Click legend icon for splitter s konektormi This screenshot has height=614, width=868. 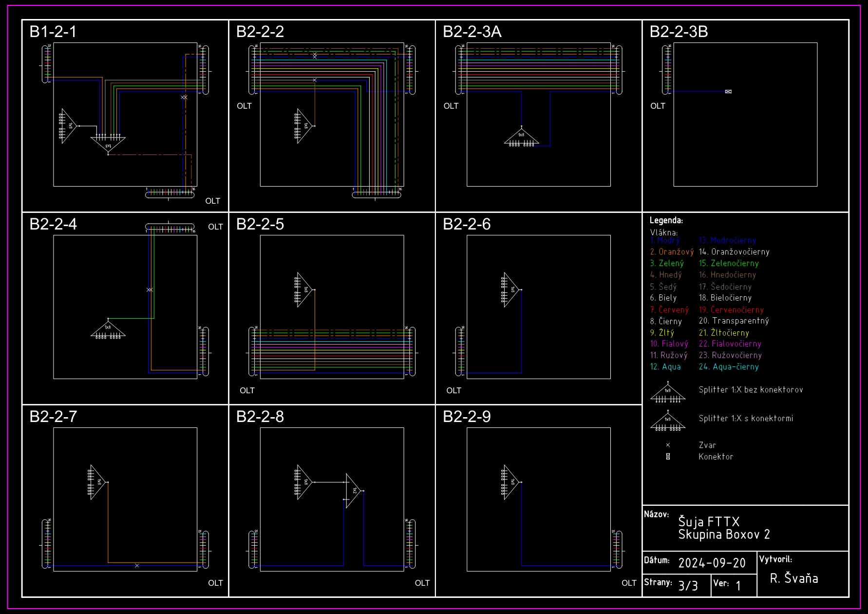tap(668, 422)
